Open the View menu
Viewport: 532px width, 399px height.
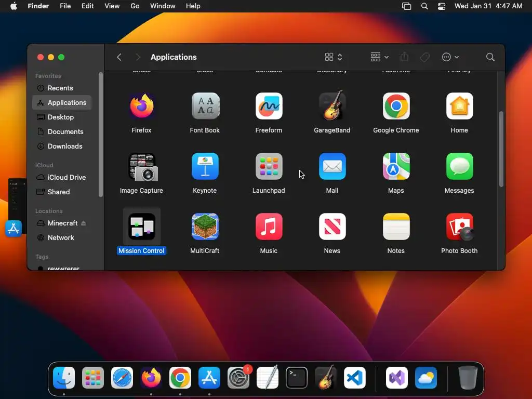(x=112, y=6)
